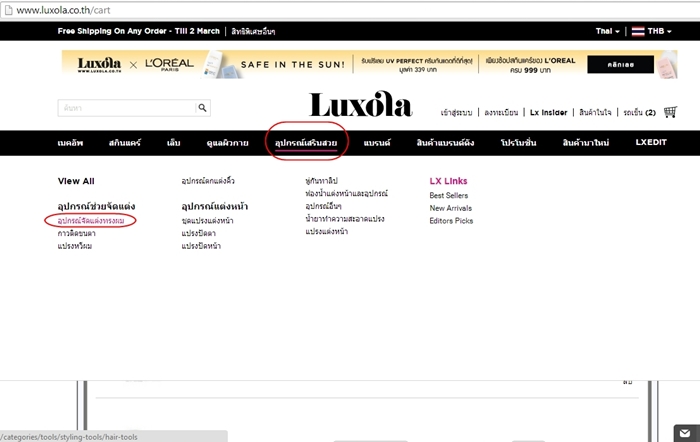700x442 pixels.
Task: Open the สินค้าในใจ wishlist link
Action: [x=595, y=113]
